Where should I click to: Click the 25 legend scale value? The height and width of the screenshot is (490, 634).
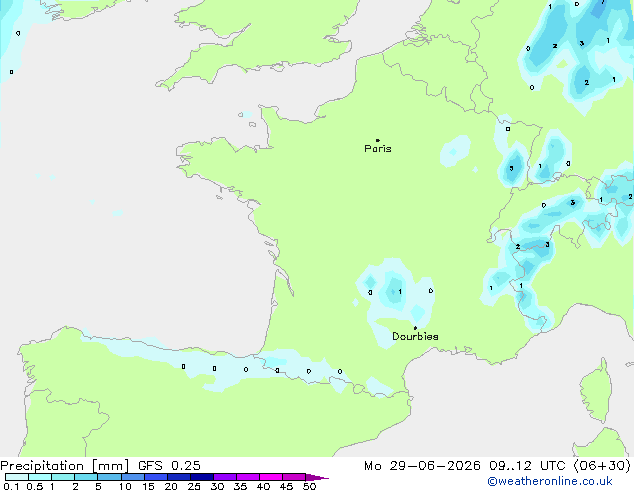[x=194, y=486]
